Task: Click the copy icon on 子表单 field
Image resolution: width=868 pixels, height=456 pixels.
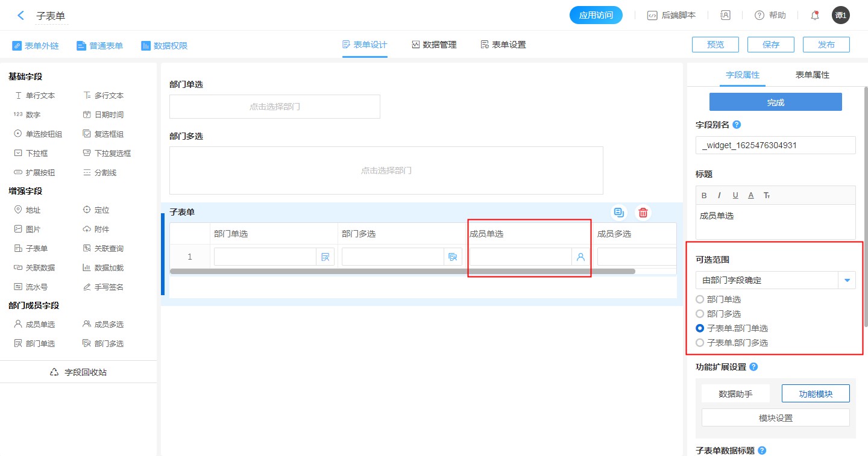Action: point(618,212)
